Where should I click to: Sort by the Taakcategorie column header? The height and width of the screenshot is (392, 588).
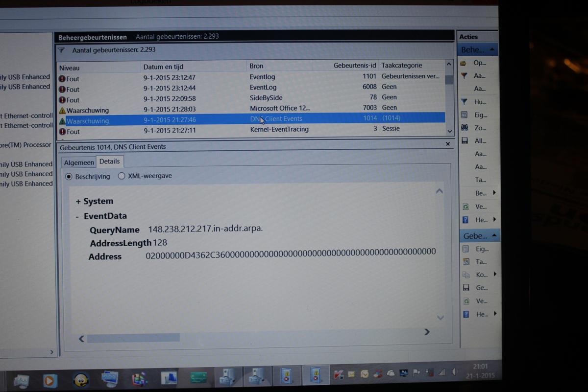tap(411, 65)
